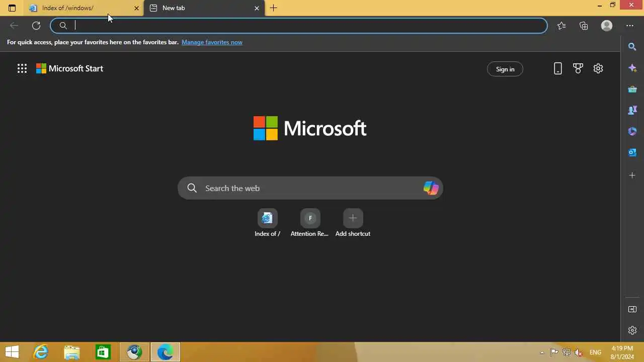This screenshot has height=362, width=644.
Task: Focus the address bar input
Action: (299, 26)
